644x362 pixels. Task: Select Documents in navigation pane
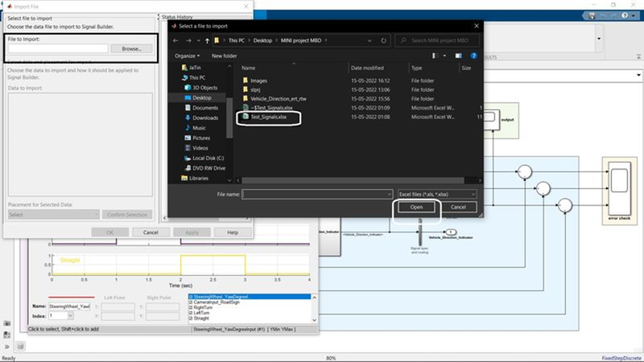(205, 108)
